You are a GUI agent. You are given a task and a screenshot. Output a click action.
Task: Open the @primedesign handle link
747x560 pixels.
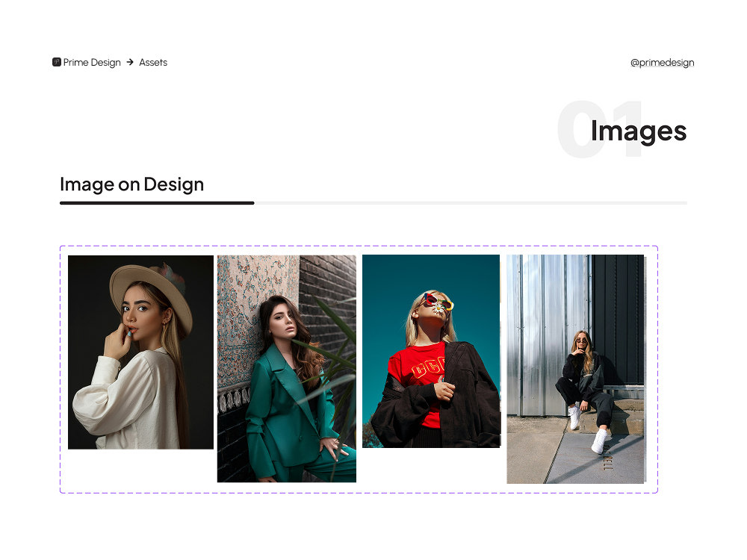point(662,63)
